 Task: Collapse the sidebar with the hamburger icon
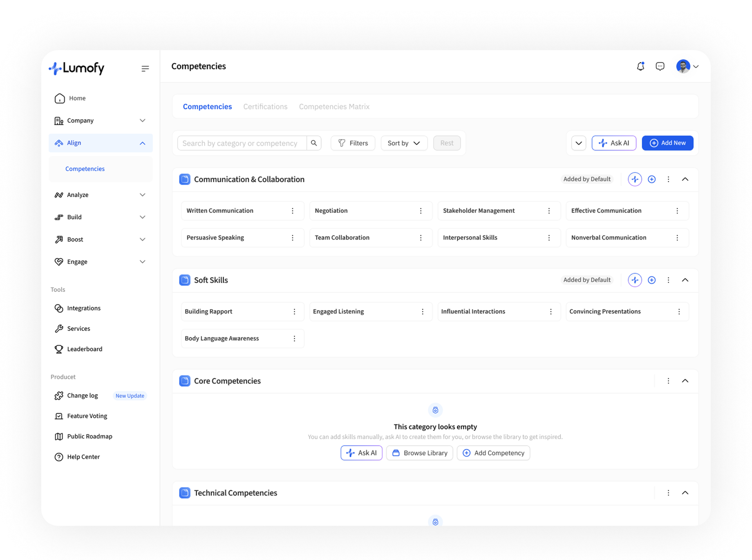(145, 69)
